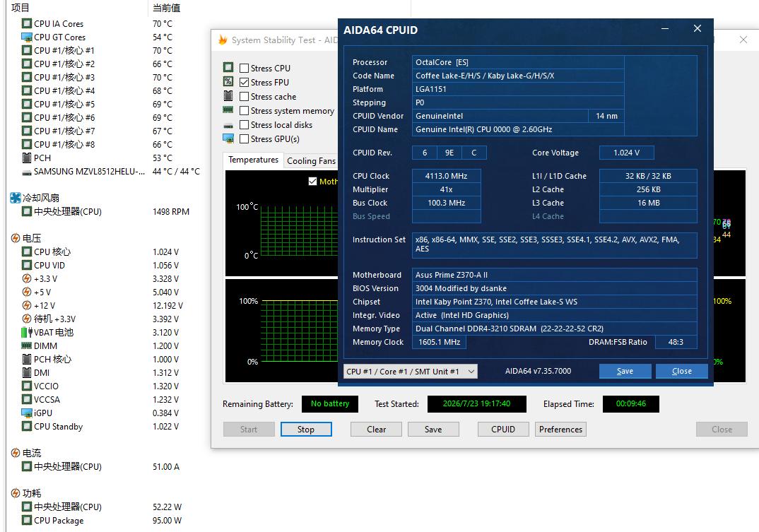Click the Instruction Set text box
The height and width of the screenshot is (532, 759).
554,245
